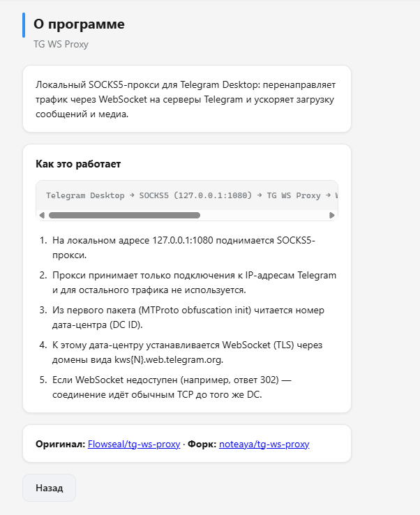Click step 2 about IP-адресам Telegram
The image size is (420, 515).
pos(195,283)
